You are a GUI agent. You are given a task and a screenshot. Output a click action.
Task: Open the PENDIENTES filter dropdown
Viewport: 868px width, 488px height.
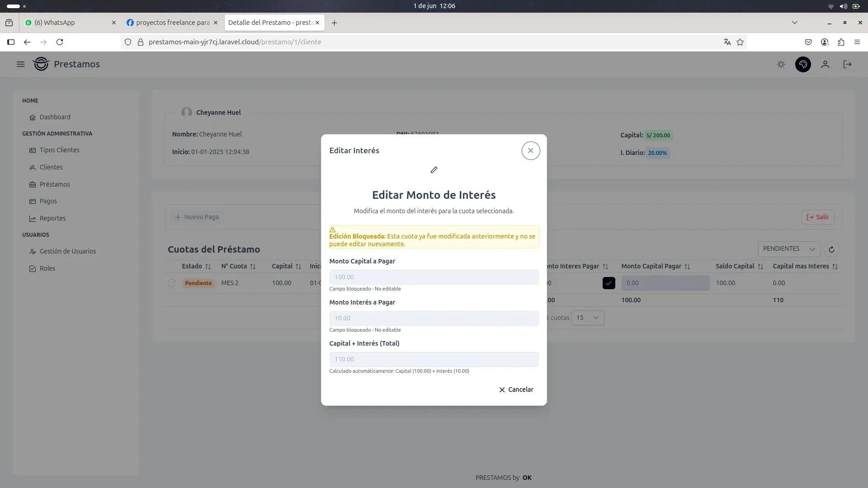point(788,249)
